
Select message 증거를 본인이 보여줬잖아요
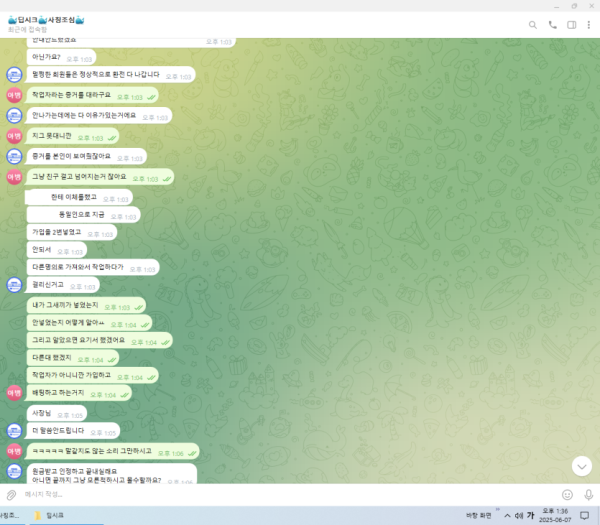86,157
